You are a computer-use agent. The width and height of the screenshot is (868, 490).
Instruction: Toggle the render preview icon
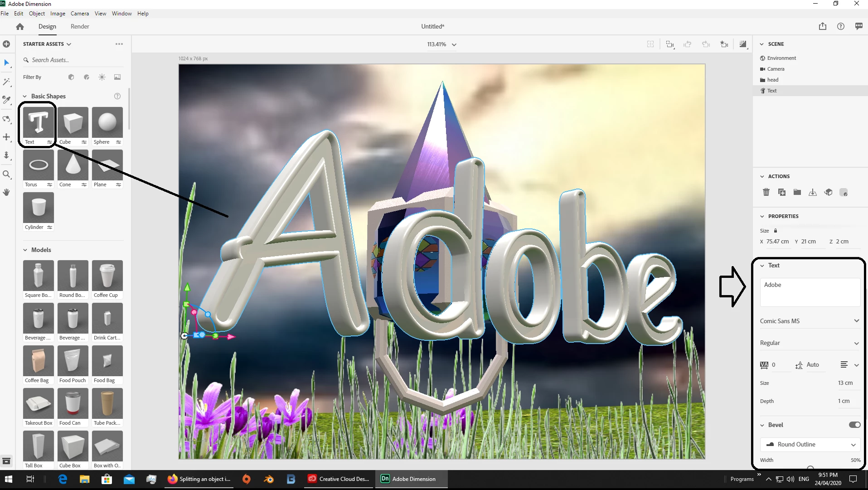point(743,44)
